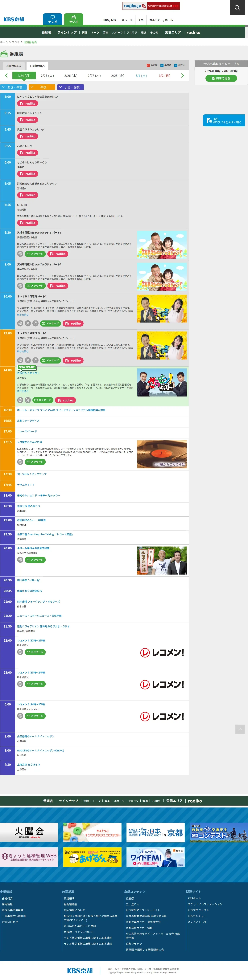The height and width of the screenshot is (980, 248).
Task: Switch to the ラジオ tab
Action: (x=73, y=19)
